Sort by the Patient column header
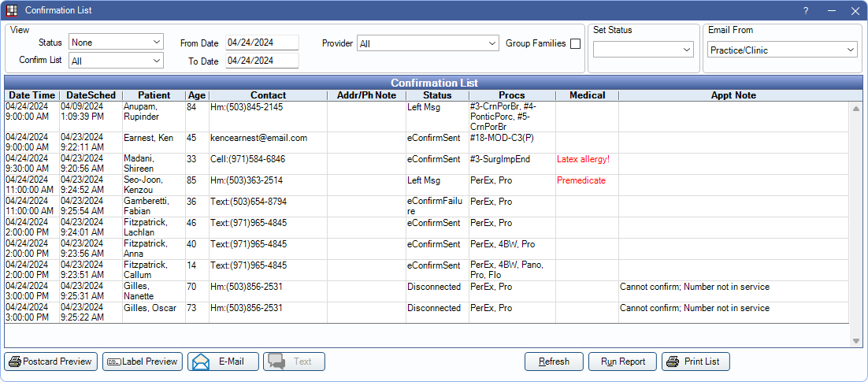Viewport: 868px width, 382px height. 153,95
